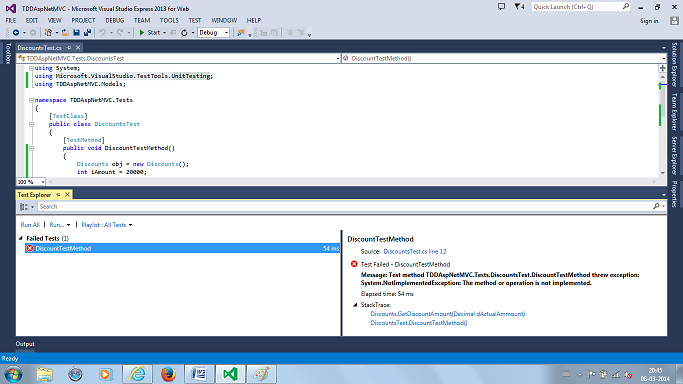683x384 pixels.
Task: Click the Navigate Forward arrow icon
Action: tap(33, 33)
